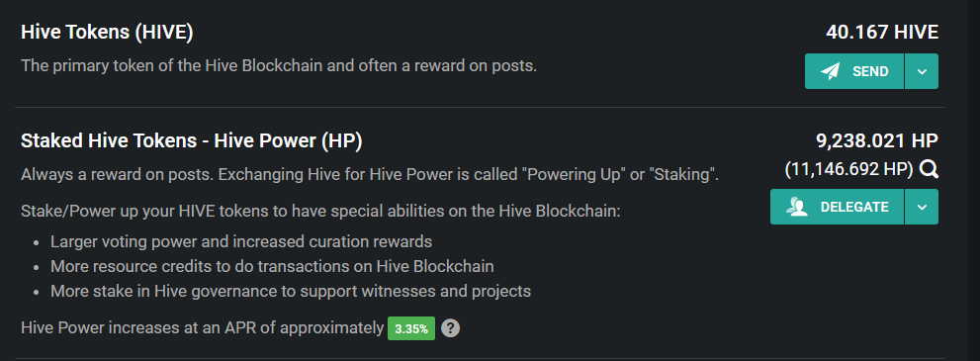Click the More stake in Hive governance bullet
Image resolution: width=980 pixels, height=361 pixels.
pyautogui.click(x=291, y=291)
